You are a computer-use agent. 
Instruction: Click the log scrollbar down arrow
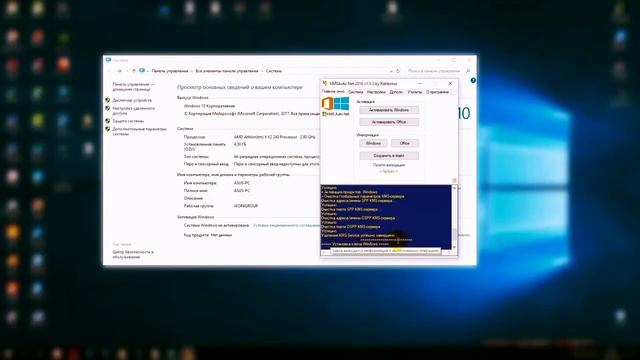(x=454, y=247)
